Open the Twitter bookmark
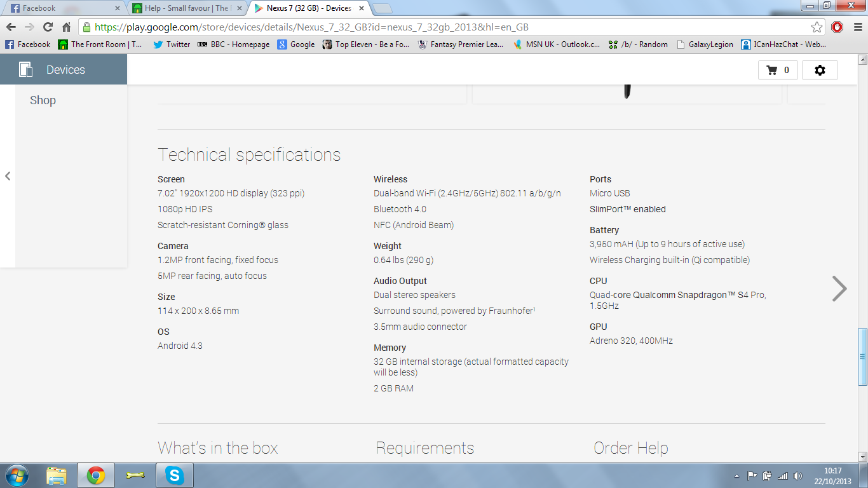Screen dimensions: 868x488 tap(172, 44)
